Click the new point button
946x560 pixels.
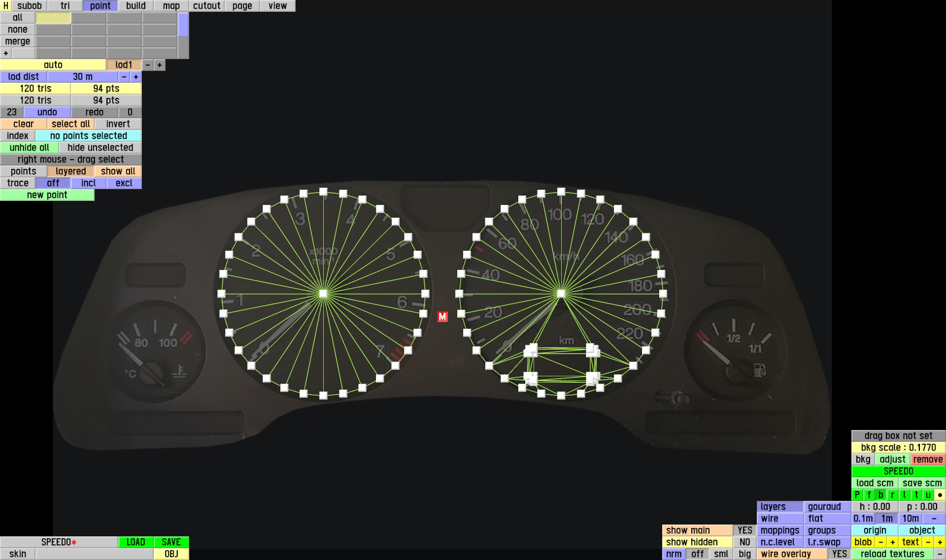pos(47,195)
